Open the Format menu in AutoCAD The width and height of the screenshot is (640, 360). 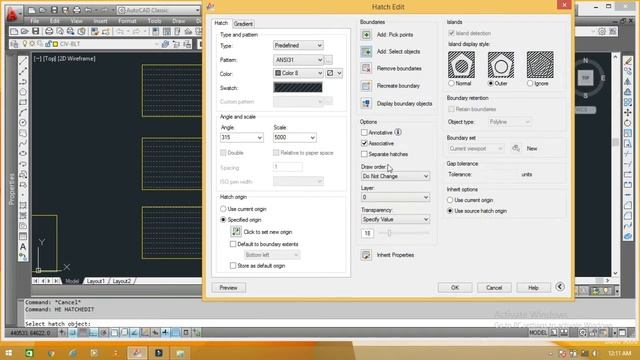[127, 21]
